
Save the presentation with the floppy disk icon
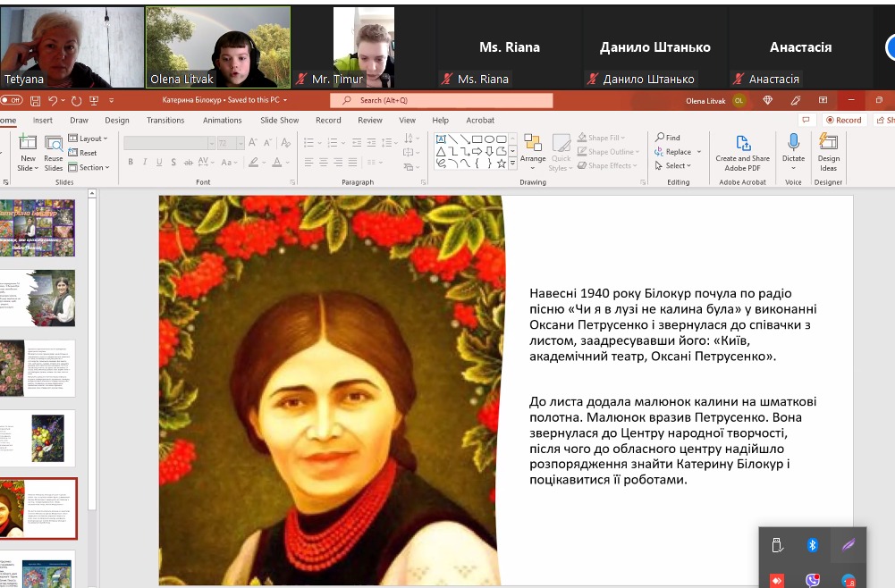click(x=35, y=101)
